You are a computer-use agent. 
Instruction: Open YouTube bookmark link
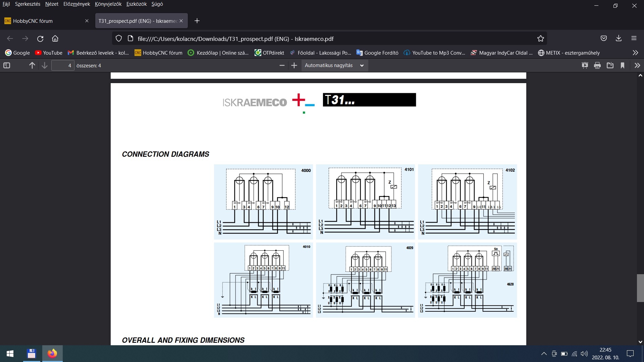tap(49, 53)
